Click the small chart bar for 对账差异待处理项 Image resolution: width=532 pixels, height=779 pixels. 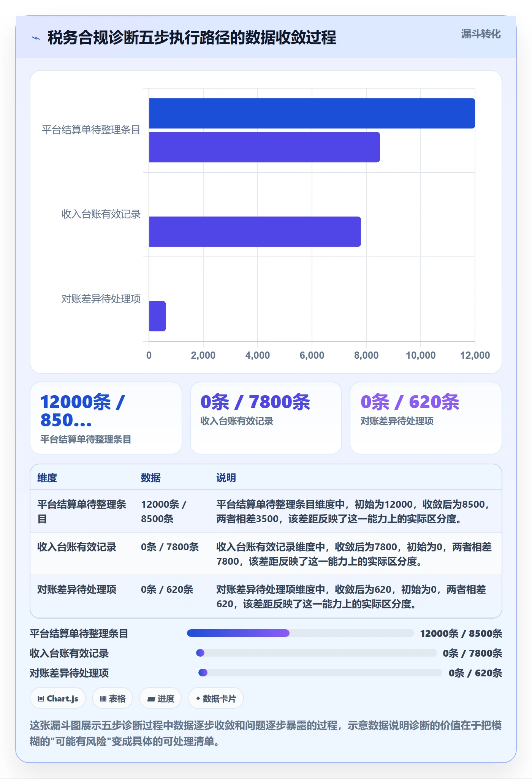point(157,316)
